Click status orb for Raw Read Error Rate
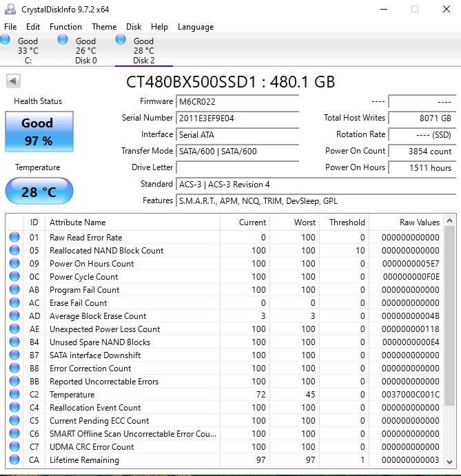461x476 pixels. pyautogui.click(x=14, y=238)
